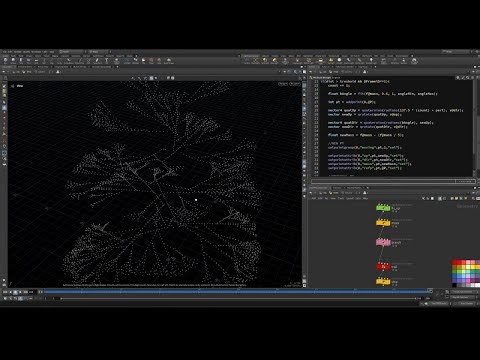Open the Edit menu in main menu bar
Viewport: 480px width, 360px height.
(10, 52)
